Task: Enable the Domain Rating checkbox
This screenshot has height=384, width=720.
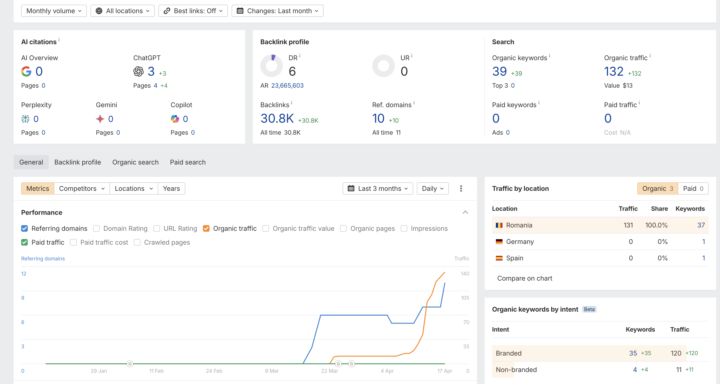Action: (x=96, y=228)
